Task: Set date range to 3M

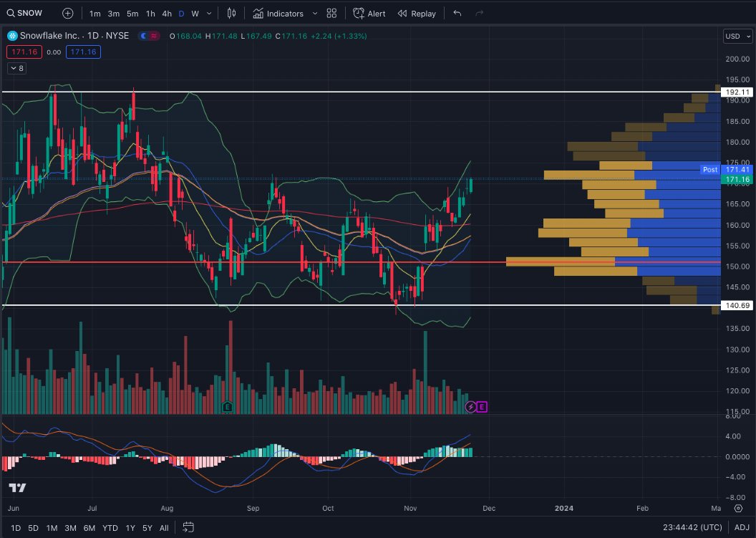Action: [x=70, y=528]
